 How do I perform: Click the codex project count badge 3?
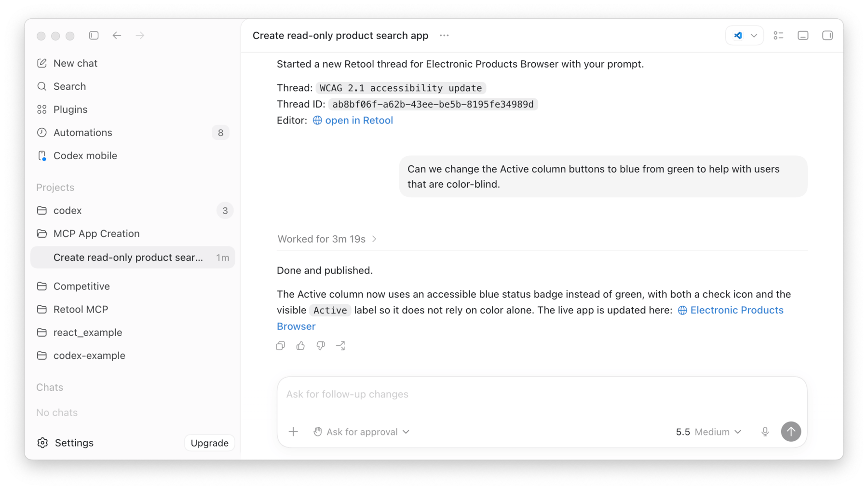225,210
